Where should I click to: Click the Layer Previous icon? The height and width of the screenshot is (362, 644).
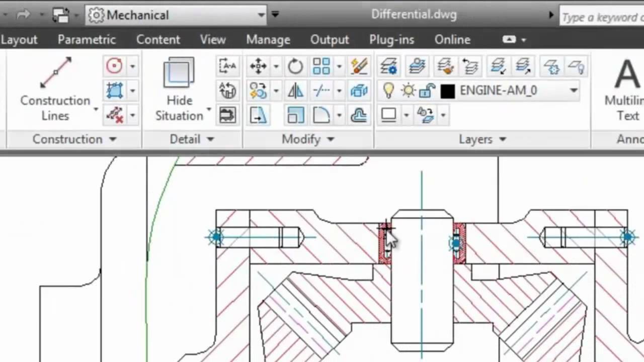(x=471, y=66)
